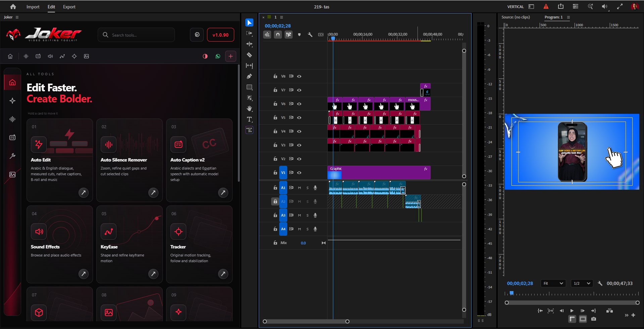Open the sequence 1 panel menu
644x329 pixels.
point(282,17)
